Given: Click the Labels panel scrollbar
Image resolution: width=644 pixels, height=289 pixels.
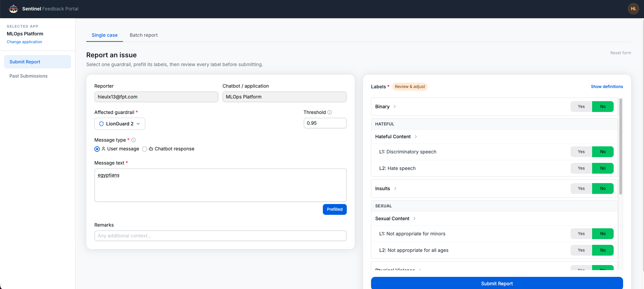Looking at the screenshot, I should (621, 146).
